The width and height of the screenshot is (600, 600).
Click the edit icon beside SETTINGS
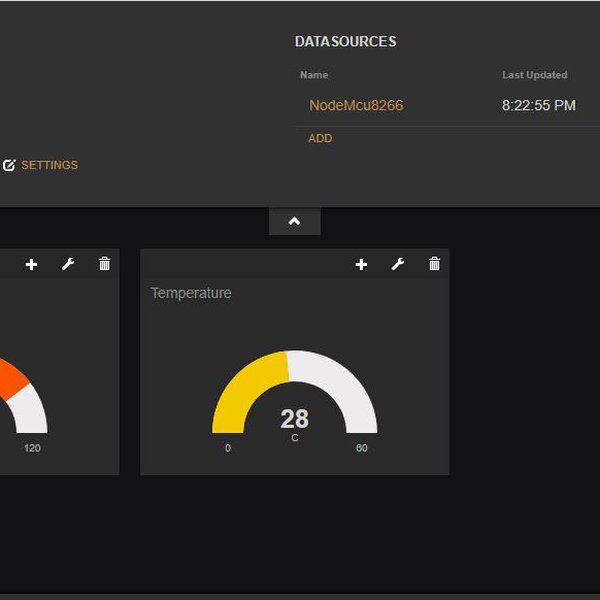click(x=9, y=165)
